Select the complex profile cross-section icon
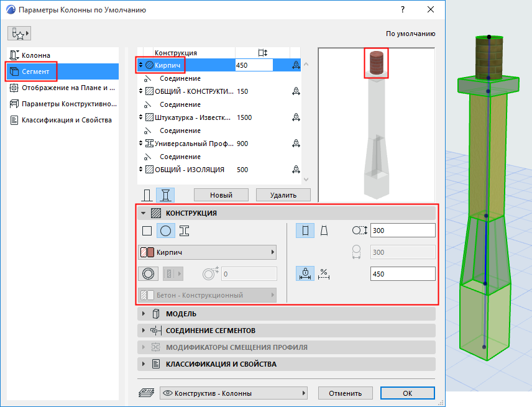 click(184, 231)
